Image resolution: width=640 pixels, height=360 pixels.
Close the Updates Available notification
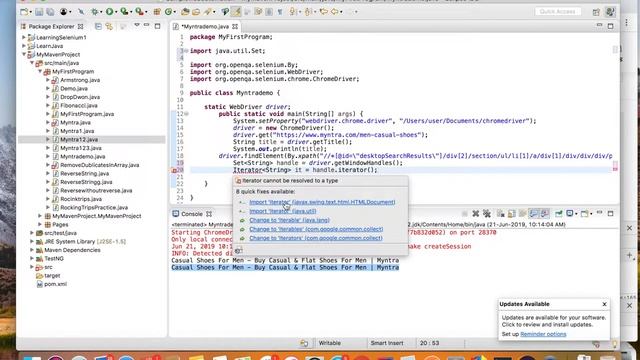click(x=604, y=304)
